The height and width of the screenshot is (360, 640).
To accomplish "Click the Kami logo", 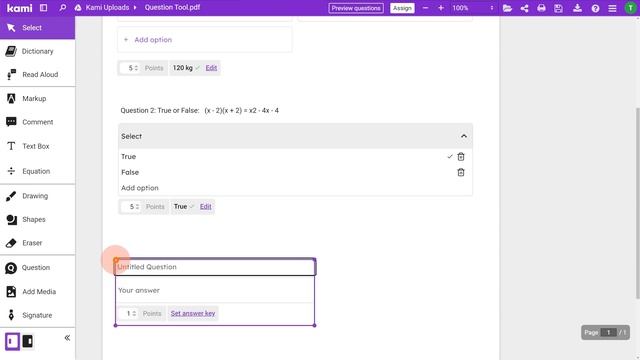I will coord(19,8).
